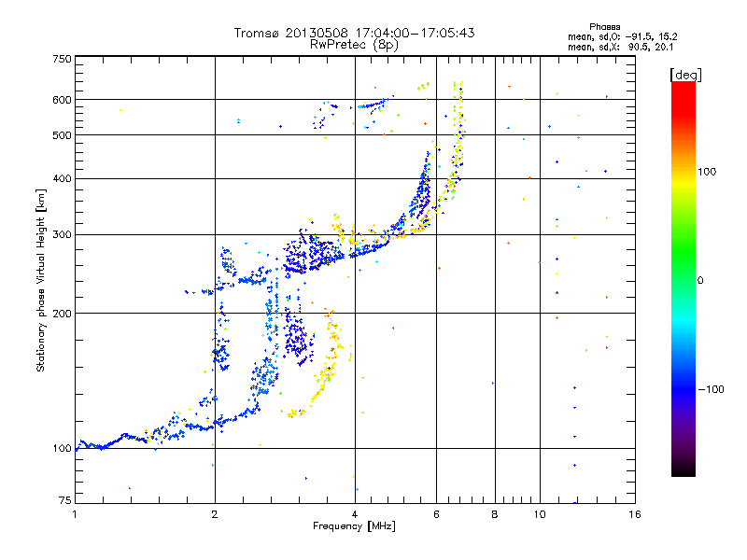Click the '2' frequency tick label
This screenshot has width=747, height=560.
click(x=215, y=514)
